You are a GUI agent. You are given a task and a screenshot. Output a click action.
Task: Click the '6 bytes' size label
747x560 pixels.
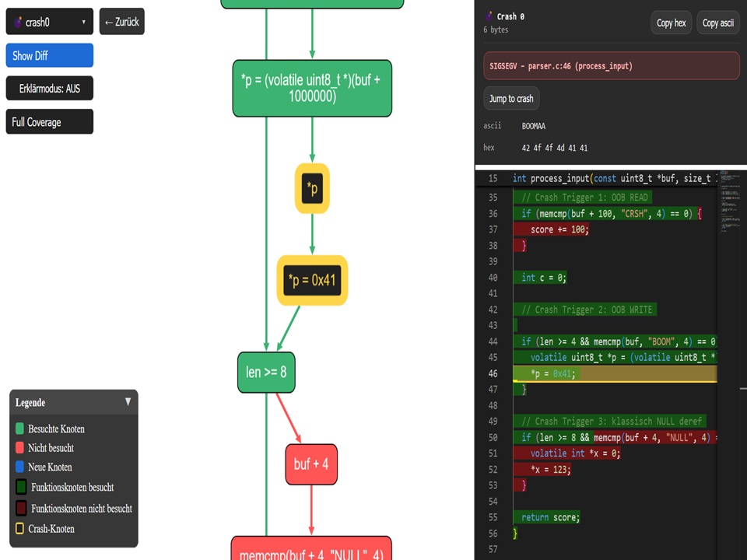click(496, 30)
